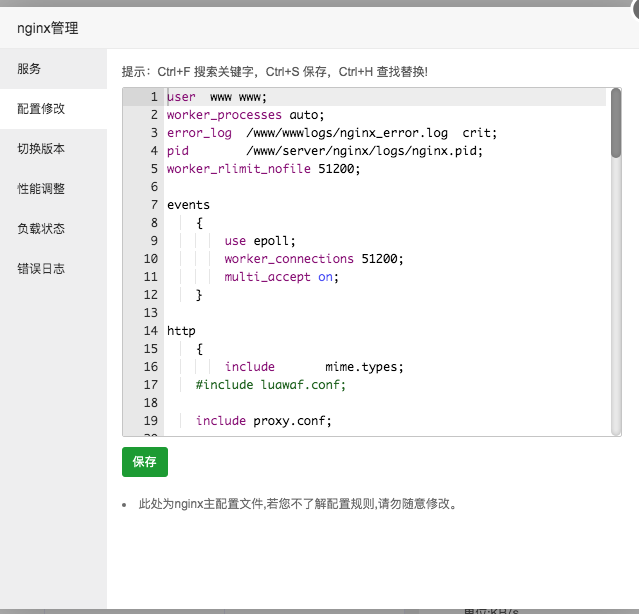Switch to the 切换版本 tab
Screen dimensions: 639x614
[x=53, y=149]
